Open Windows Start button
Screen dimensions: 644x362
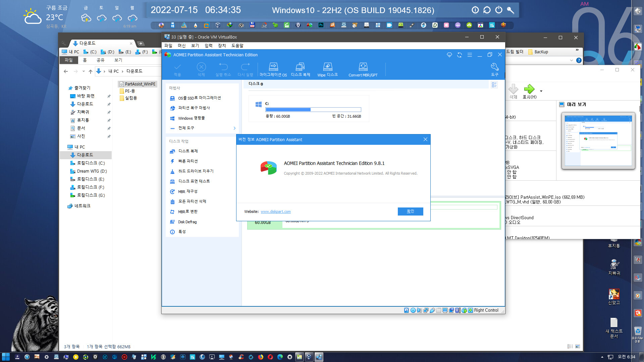(6, 357)
